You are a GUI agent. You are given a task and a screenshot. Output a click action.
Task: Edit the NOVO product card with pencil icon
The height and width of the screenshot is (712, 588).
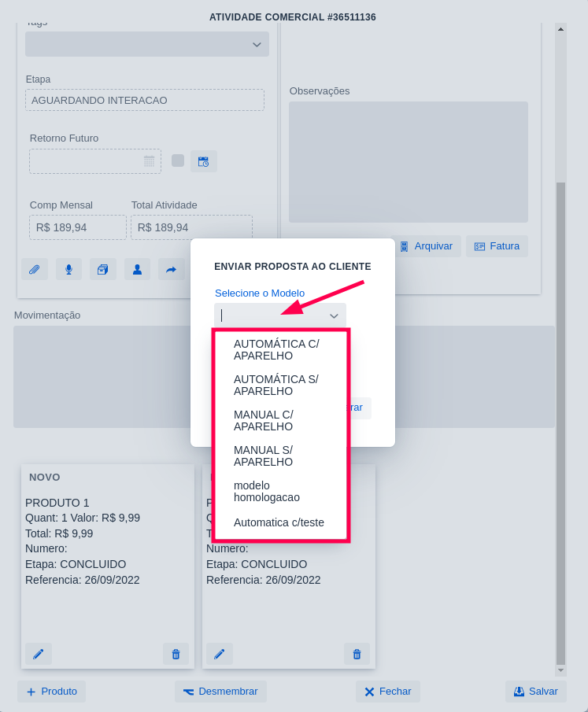point(39,654)
